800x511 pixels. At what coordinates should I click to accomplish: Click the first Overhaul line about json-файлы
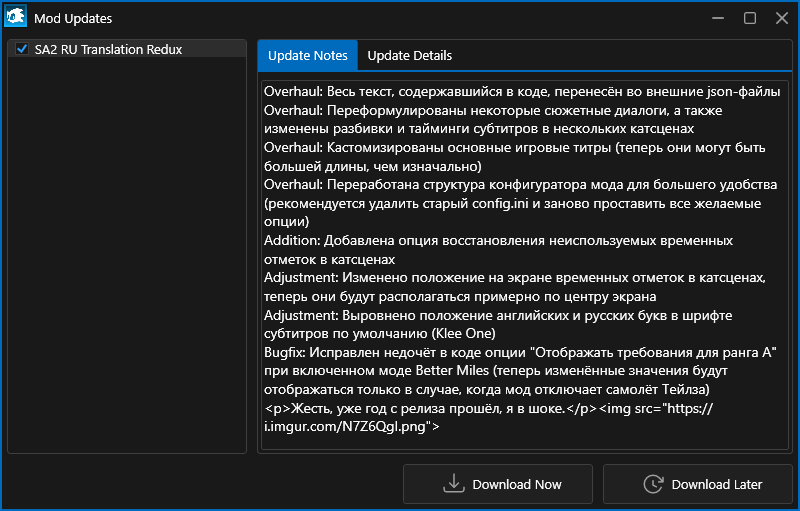[522, 93]
